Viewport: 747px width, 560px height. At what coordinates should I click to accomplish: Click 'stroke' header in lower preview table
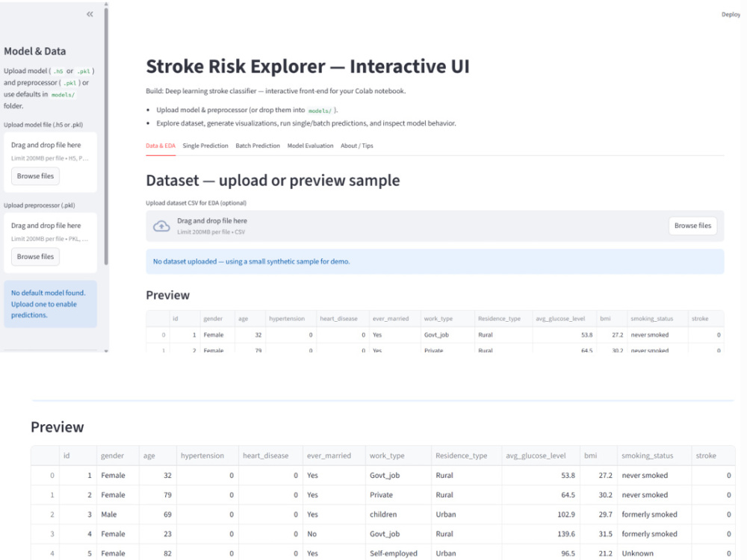pos(713,455)
